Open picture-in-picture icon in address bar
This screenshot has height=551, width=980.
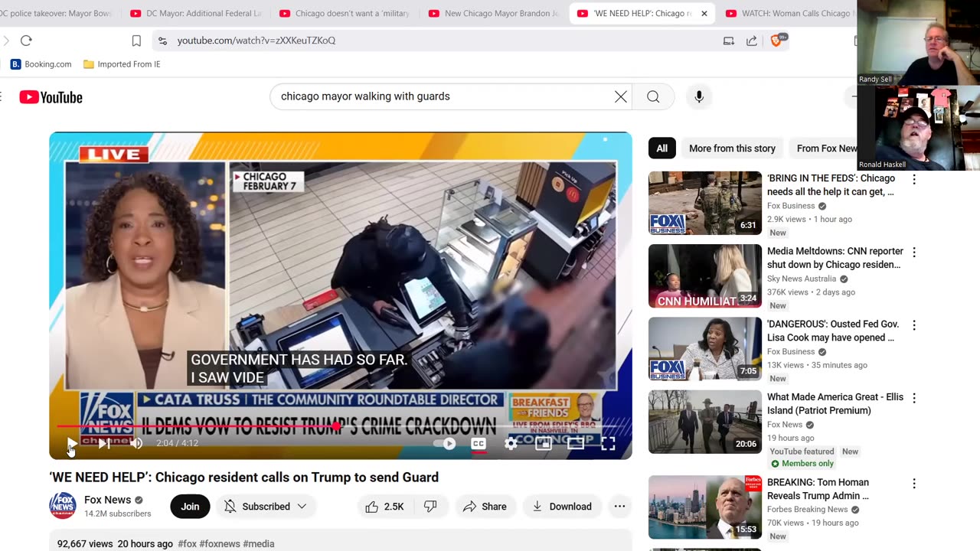729,41
